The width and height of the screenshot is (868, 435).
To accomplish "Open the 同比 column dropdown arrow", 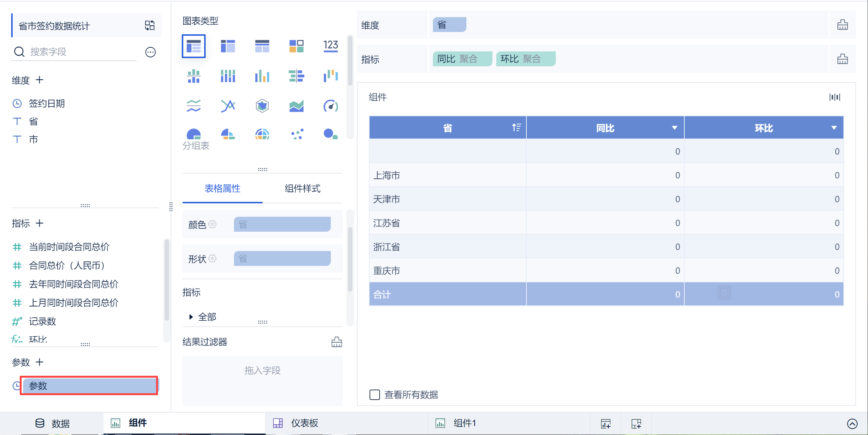I will 674,128.
